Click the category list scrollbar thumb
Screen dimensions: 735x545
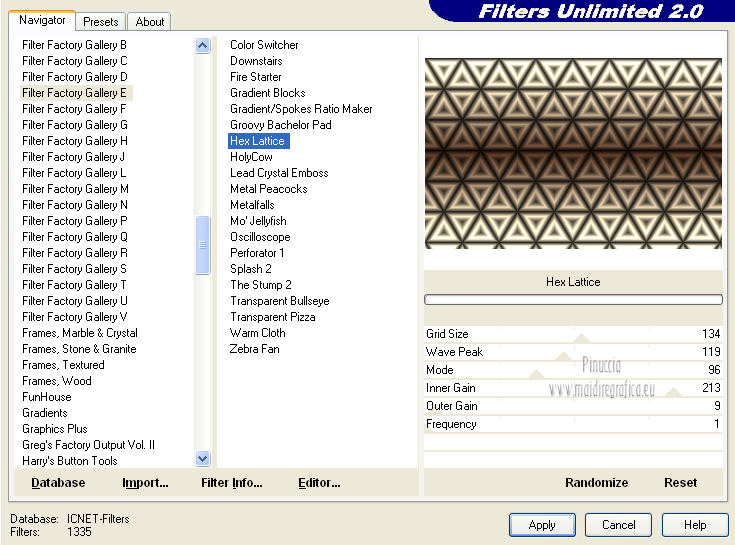coord(202,245)
